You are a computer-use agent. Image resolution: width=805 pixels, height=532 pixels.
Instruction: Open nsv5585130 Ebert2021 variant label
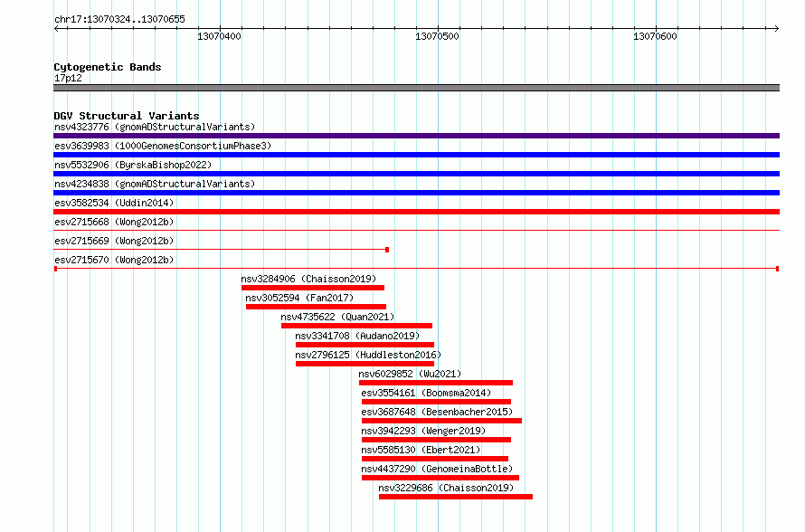click(421, 450)
